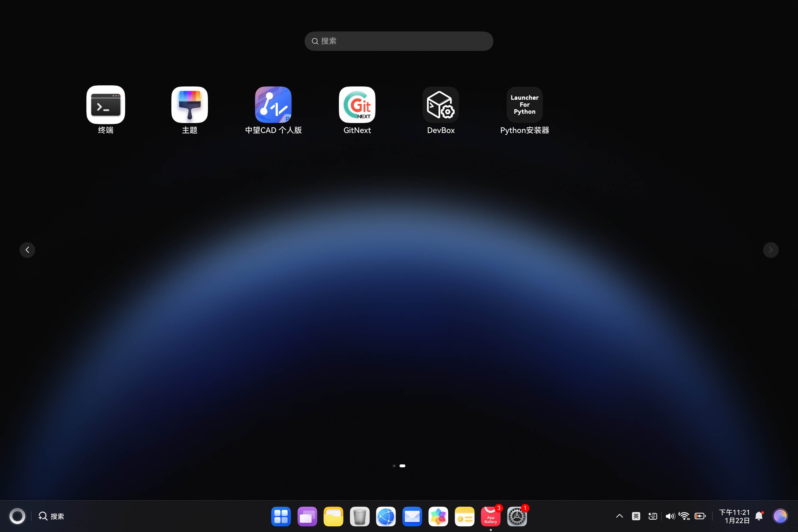This screenshot has width=798, height=532.
Task: Click the taskbar 搜索 search button
Action: click(x=51, y=516)
